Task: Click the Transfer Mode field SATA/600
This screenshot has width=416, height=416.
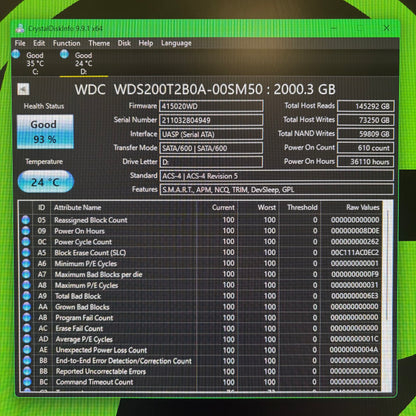Action: point(211,148)
